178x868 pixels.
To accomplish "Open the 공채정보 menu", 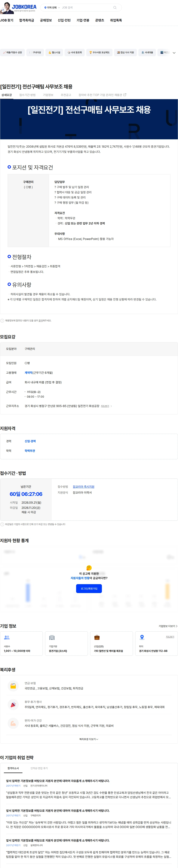I will pos(46,20).
